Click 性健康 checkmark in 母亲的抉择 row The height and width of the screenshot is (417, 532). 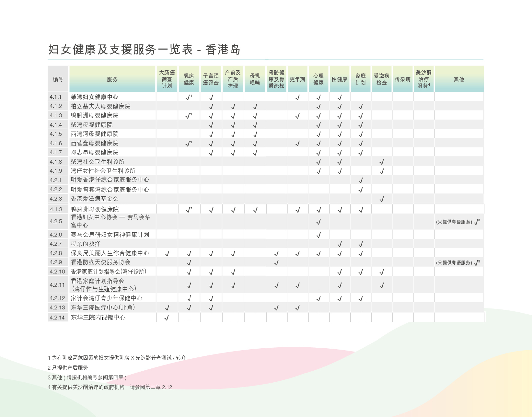point(340,244)
